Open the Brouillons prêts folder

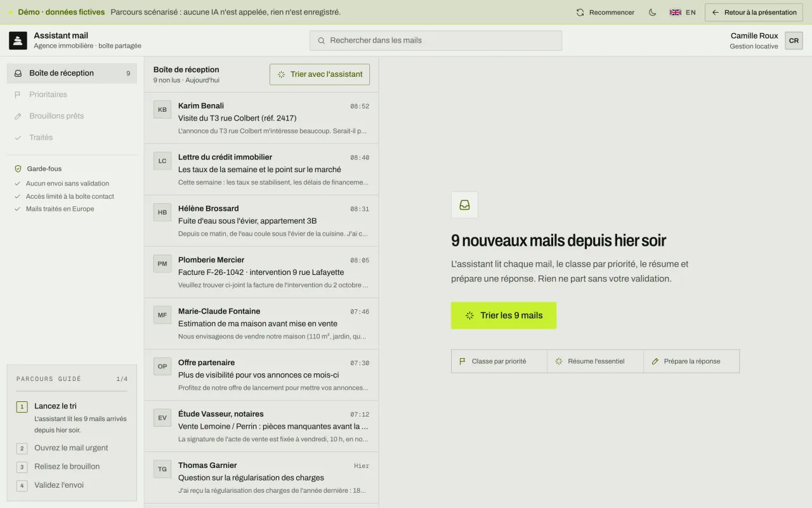[72, 116]
